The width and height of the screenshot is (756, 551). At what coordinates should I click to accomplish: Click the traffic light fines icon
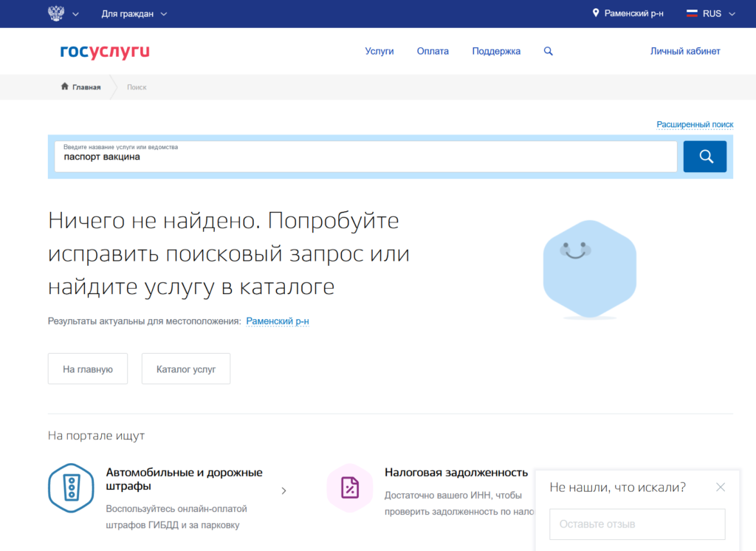pos(71,488)
